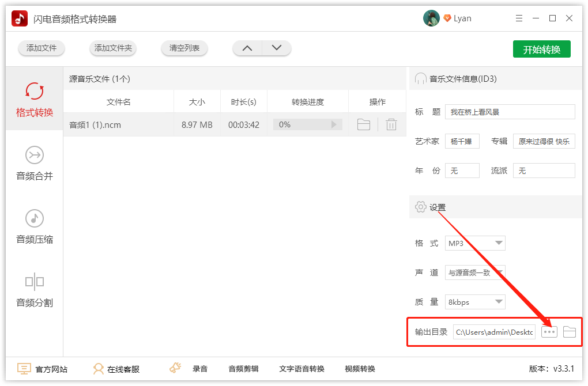Open the 格式 format dropdown showing MP3
The width and height of the screenshot is (588, 386).
click(x=475, y=243)
